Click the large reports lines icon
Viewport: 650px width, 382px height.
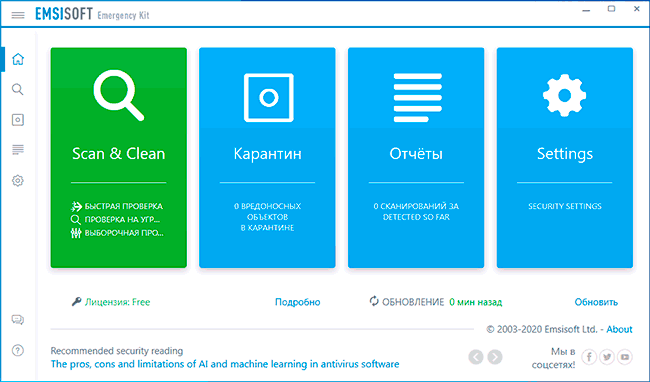pyautogui.click(x=417, y=97)
